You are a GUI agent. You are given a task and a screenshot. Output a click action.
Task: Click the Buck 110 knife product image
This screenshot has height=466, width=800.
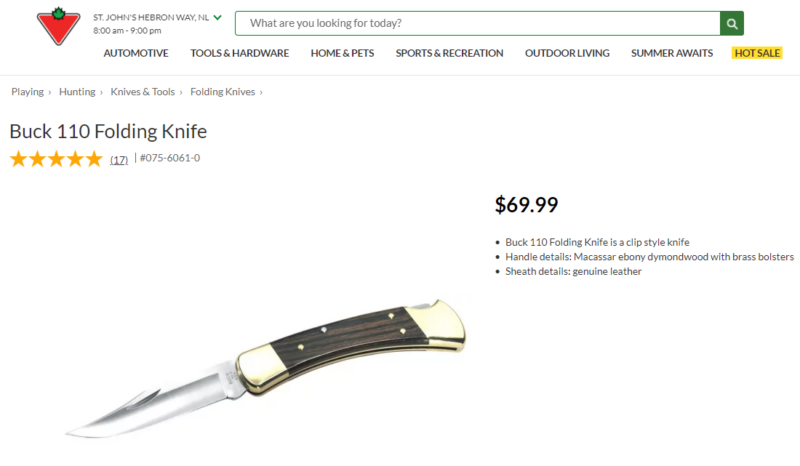click(265, 369)
